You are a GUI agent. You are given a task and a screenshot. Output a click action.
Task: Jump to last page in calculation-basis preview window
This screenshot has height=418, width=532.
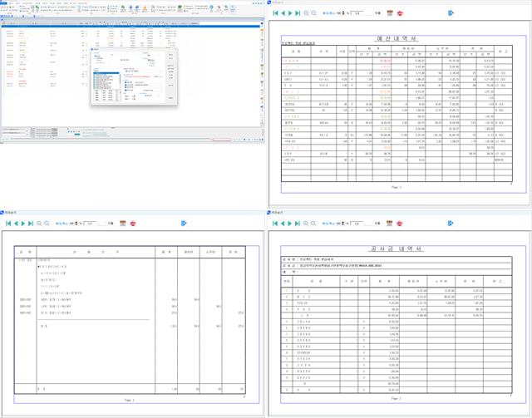pos(31,224)
